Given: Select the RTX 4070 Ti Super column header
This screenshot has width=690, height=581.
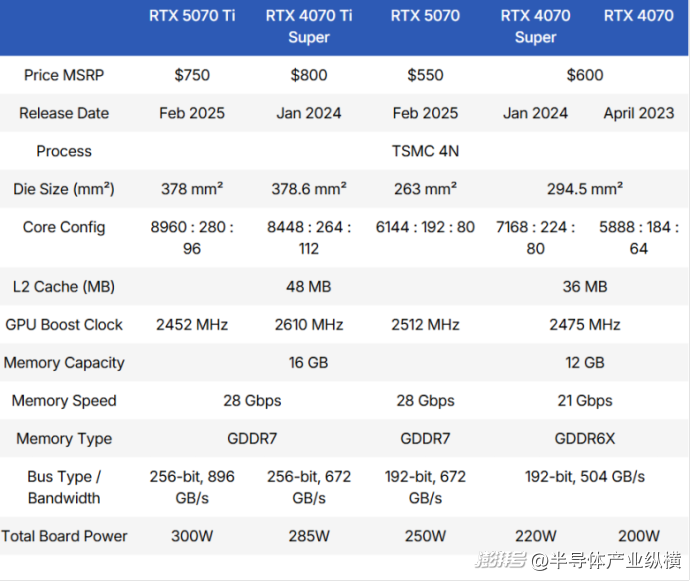Looking at the screenshot, I should (309, 26).
